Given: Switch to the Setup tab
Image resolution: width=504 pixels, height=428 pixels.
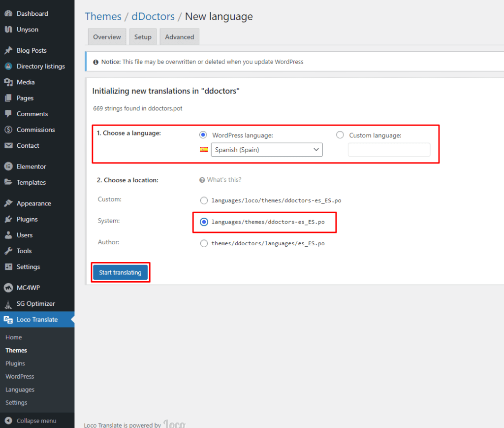Looking at the screenshot, I should (143, 37).
